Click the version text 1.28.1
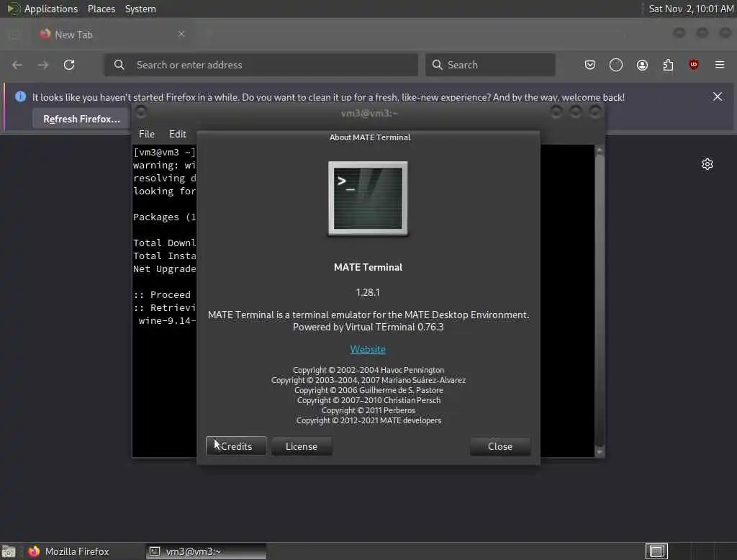This screenshot has width=737, height=560. point(368,292)
